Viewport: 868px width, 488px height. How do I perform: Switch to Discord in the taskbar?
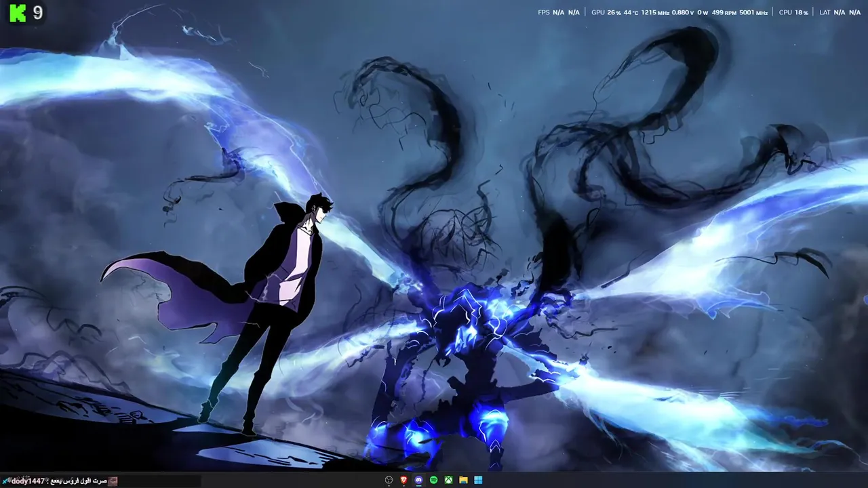tap(419, 480)
